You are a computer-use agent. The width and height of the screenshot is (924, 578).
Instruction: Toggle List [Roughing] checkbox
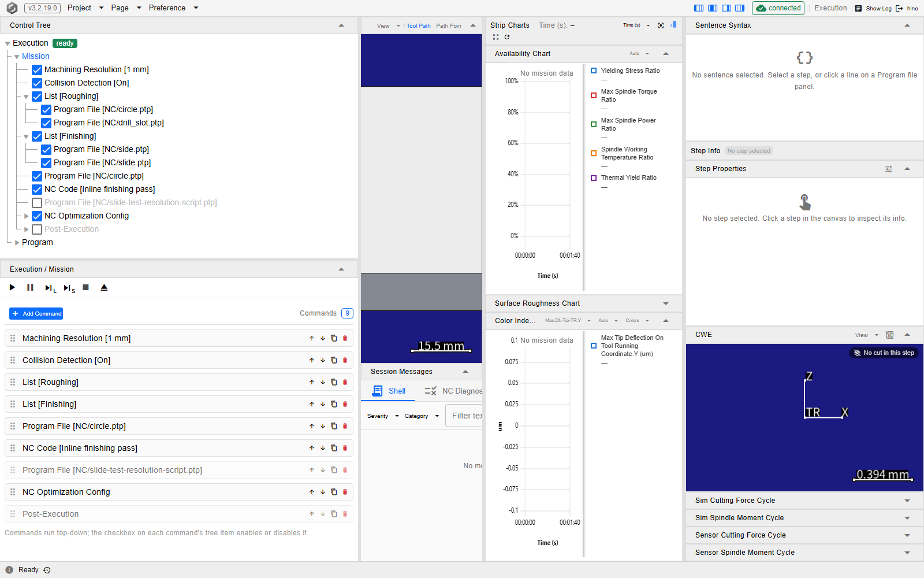(37, 97)
